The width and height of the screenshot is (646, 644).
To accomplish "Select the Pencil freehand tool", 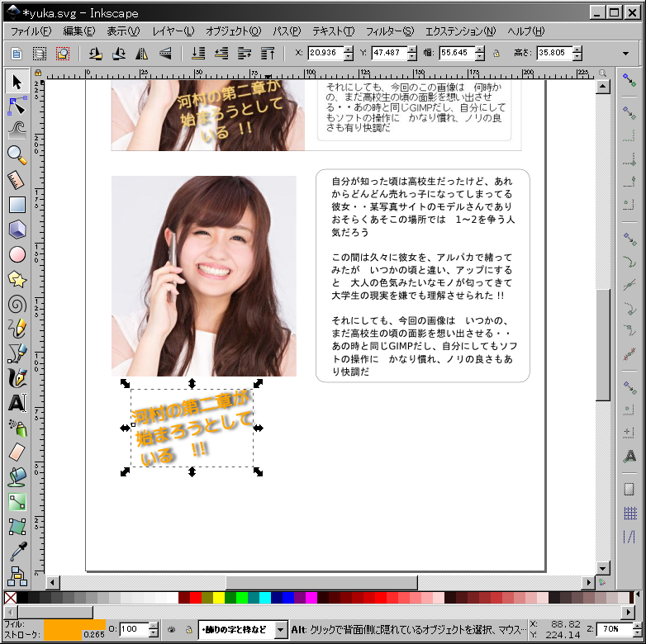I will [17, 328].
